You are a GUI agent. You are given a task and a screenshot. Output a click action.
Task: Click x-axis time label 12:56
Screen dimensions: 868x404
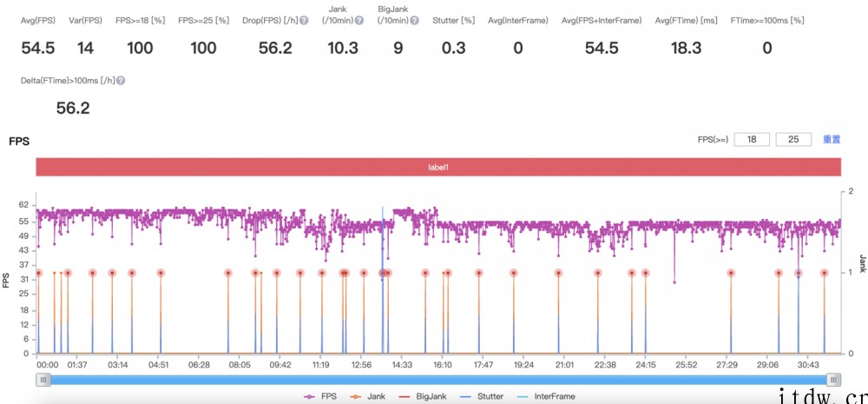(x=361, y=365)
